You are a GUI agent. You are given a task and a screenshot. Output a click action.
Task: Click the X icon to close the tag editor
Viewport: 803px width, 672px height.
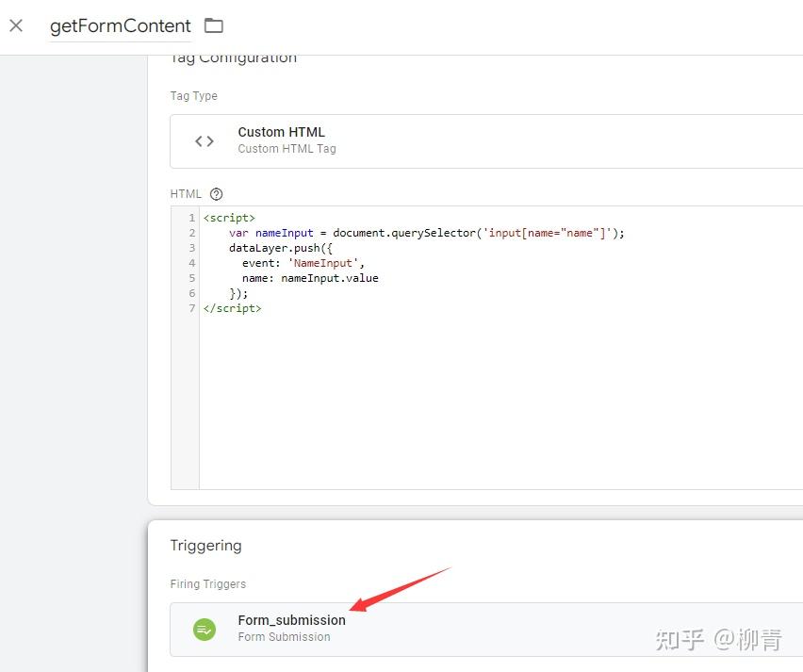15,25
